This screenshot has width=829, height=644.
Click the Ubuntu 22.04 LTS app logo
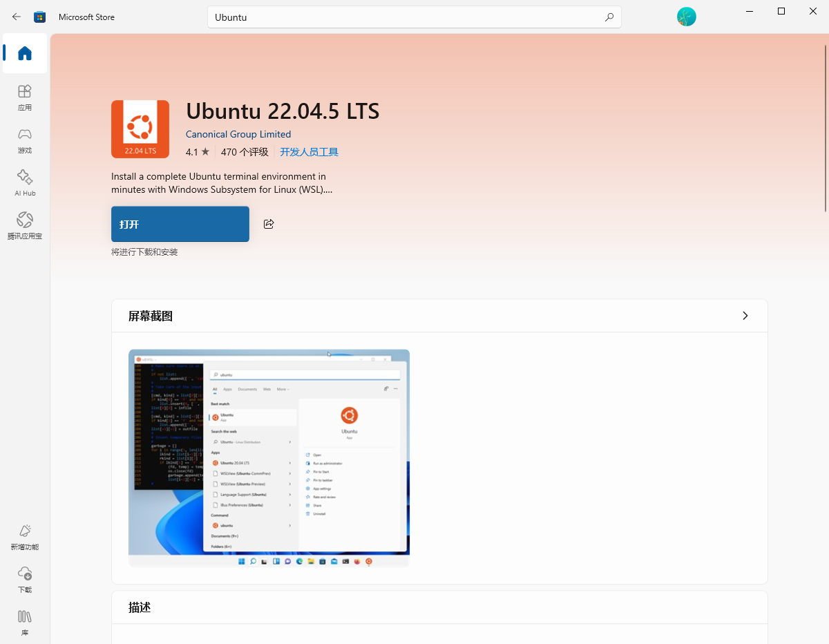pos(140,129)
